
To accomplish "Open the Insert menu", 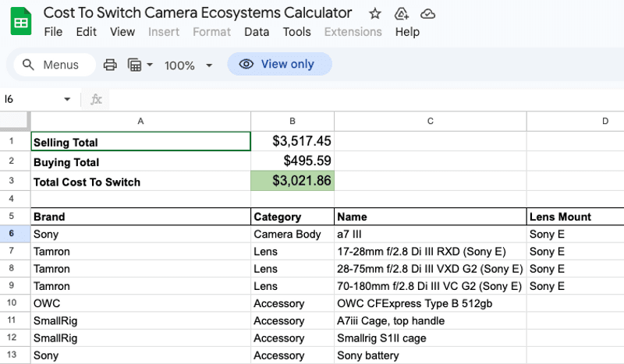I will pyautogui.click(x=164, y=32).
